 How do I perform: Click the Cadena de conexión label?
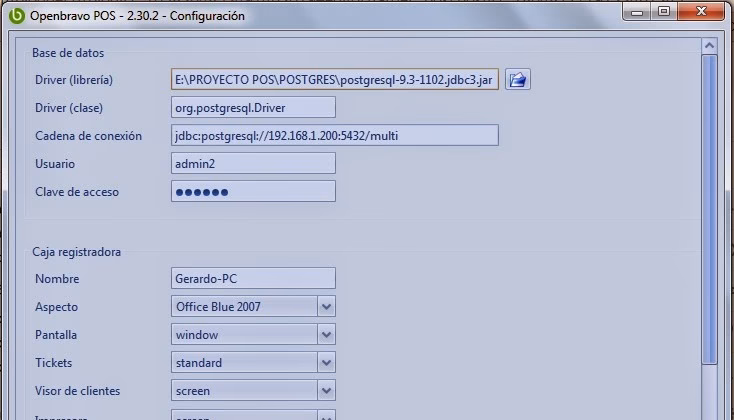coord(88,136)
